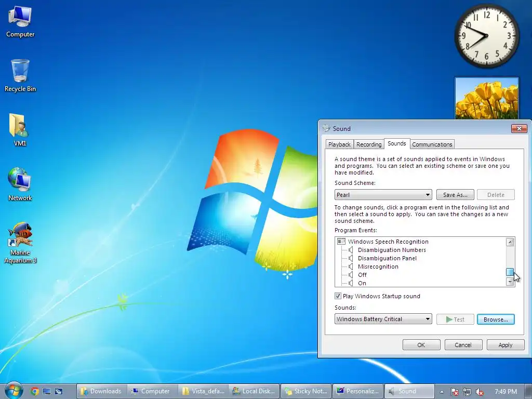Click the network tray icon
532x399 pixels.
tap(467, 392)
